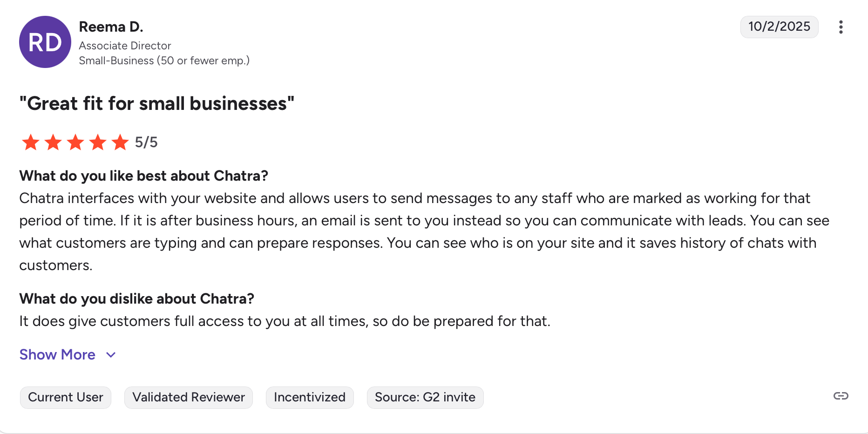The height and width of the screenshot is (434, 868).
Task: Expand review using the chevron beside Show More
Action: [111, 355]
